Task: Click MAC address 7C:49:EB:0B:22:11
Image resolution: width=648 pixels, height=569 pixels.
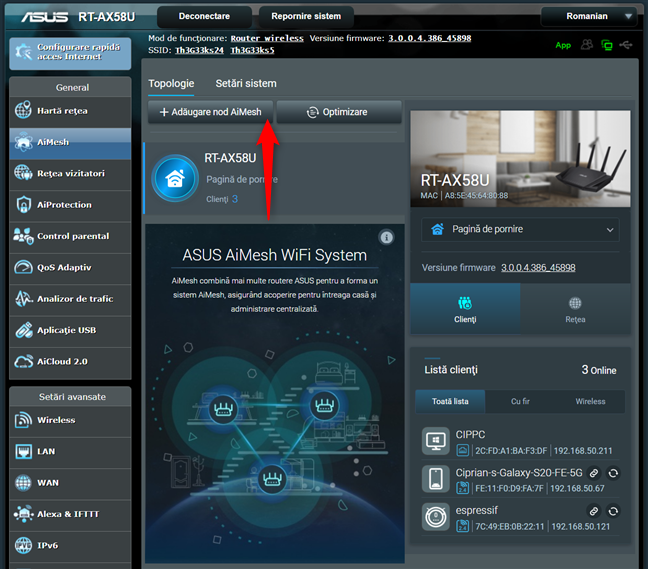Action: click(510, 527)
